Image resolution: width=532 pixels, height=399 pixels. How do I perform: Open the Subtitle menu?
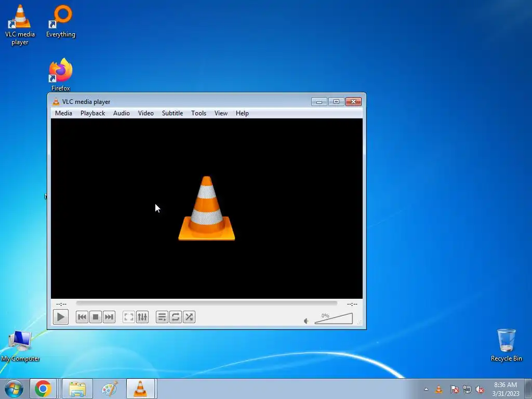(172, 113)
